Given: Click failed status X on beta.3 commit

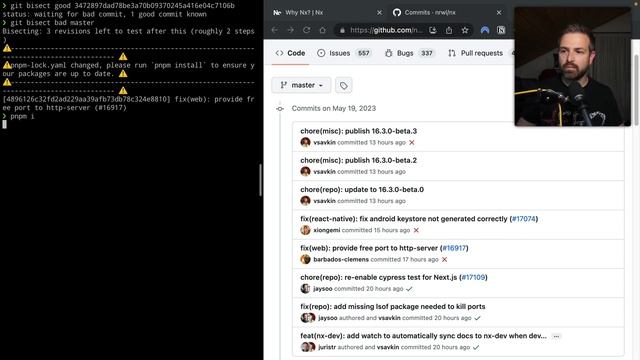Looking at the screenshot, I should pyautogui.click(x=412, y=142).
